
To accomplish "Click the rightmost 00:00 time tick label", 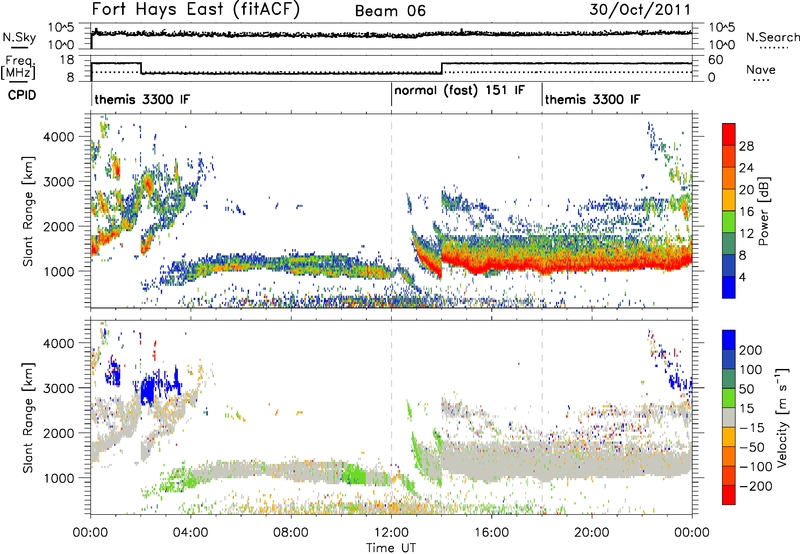I will (691, 533).
